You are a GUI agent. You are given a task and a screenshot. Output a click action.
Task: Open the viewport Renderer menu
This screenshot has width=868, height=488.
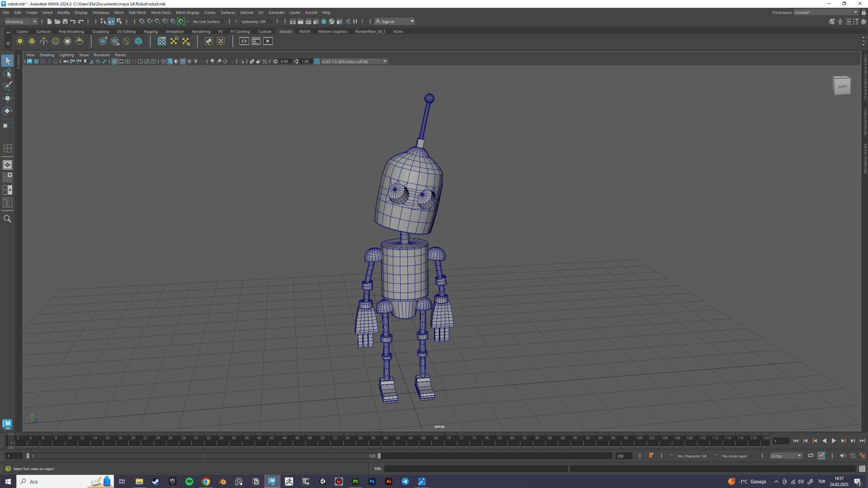[102, 55]
